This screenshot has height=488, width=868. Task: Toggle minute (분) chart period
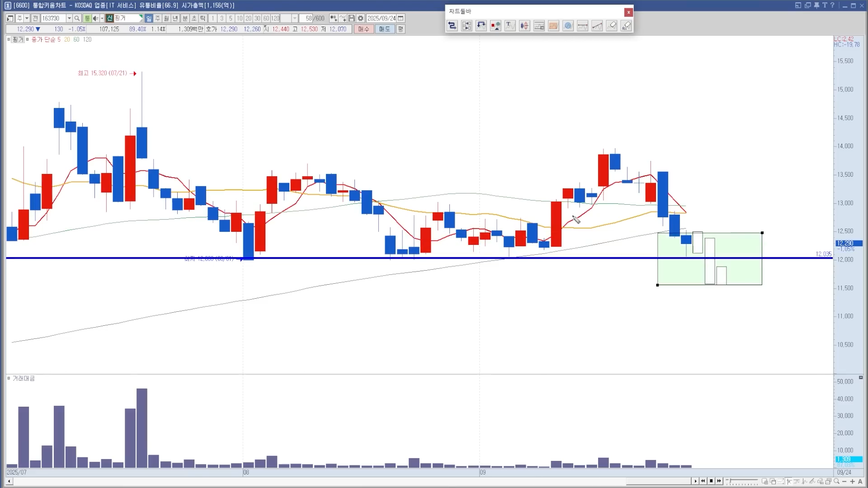point(185,19)
